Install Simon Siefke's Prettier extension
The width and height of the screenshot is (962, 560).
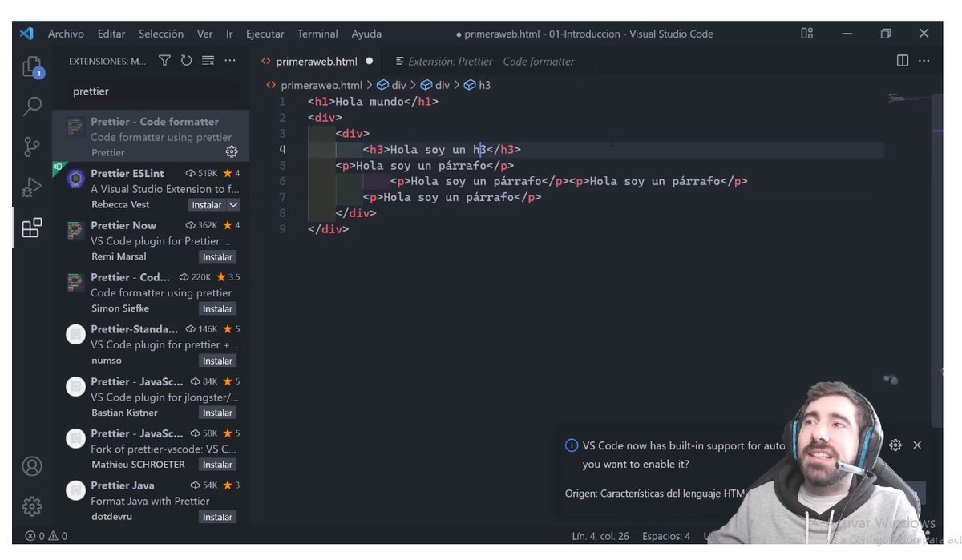[217, 309]
